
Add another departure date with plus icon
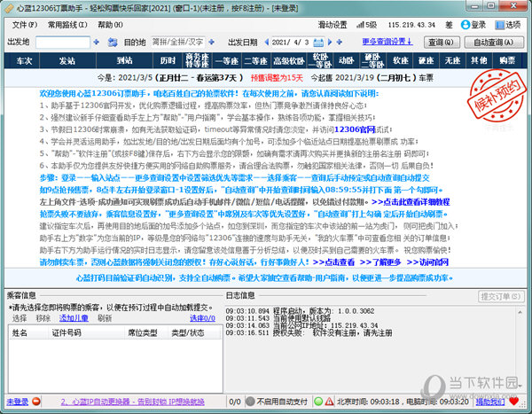pos(340,42)
